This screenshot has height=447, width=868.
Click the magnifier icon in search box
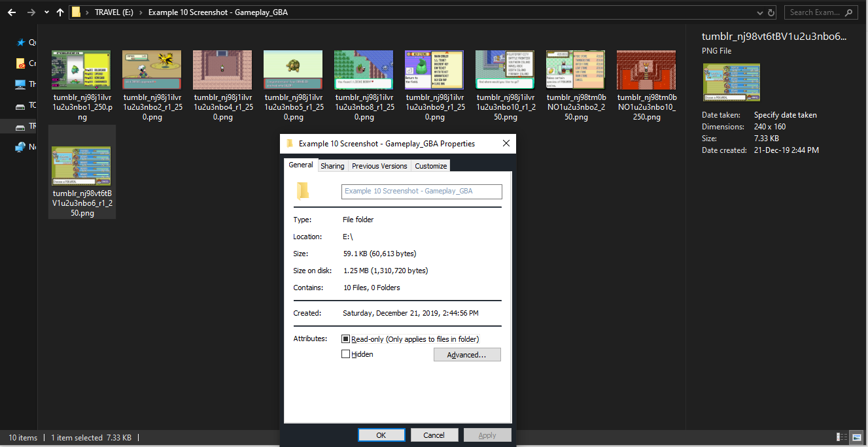pyautogui.click(x=849, y=12)
